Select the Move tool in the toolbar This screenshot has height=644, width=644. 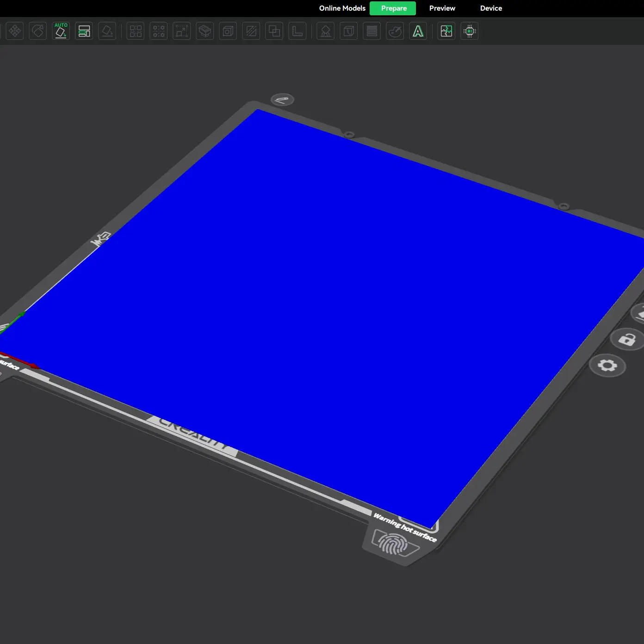point(15,31)
